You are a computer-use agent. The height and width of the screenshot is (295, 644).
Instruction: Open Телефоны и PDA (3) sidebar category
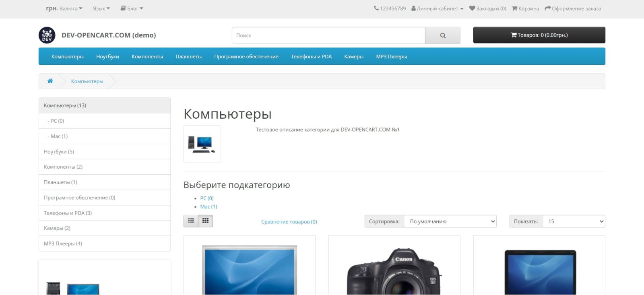tap(105, 213)
